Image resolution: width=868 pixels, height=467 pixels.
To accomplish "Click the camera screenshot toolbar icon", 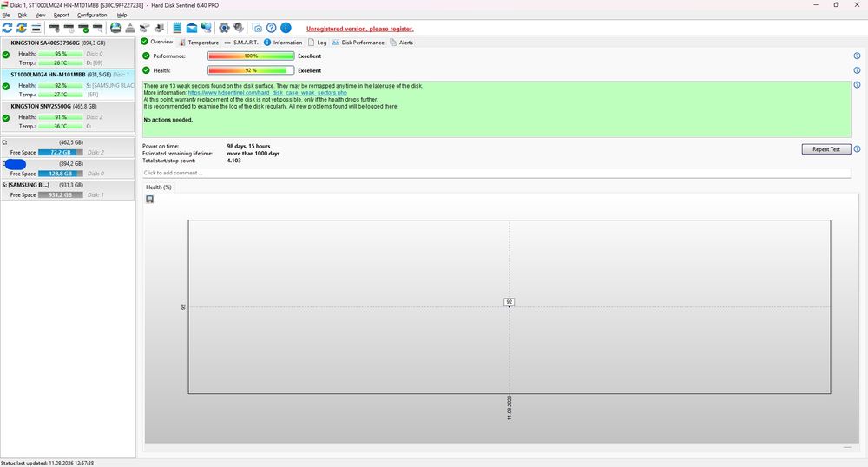I will pos(257,28).
